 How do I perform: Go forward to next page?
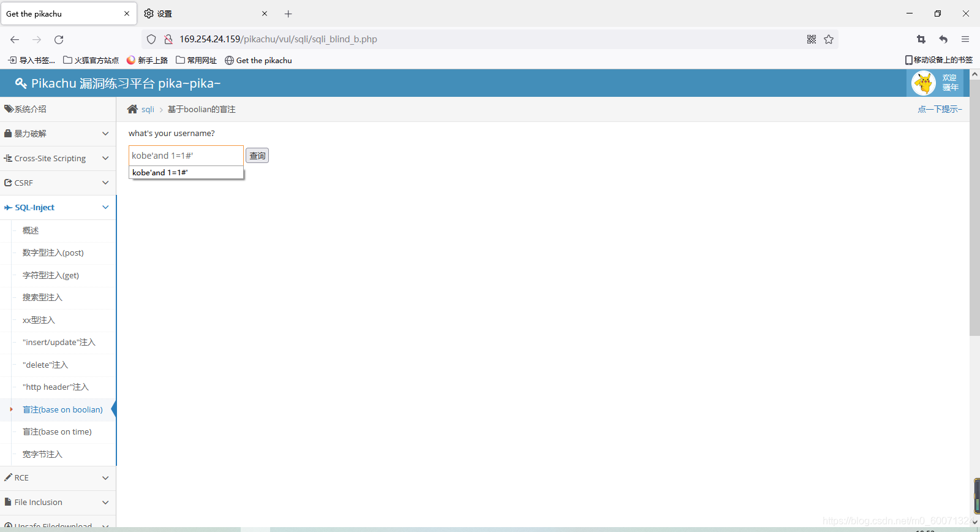(x=37, y=39)
